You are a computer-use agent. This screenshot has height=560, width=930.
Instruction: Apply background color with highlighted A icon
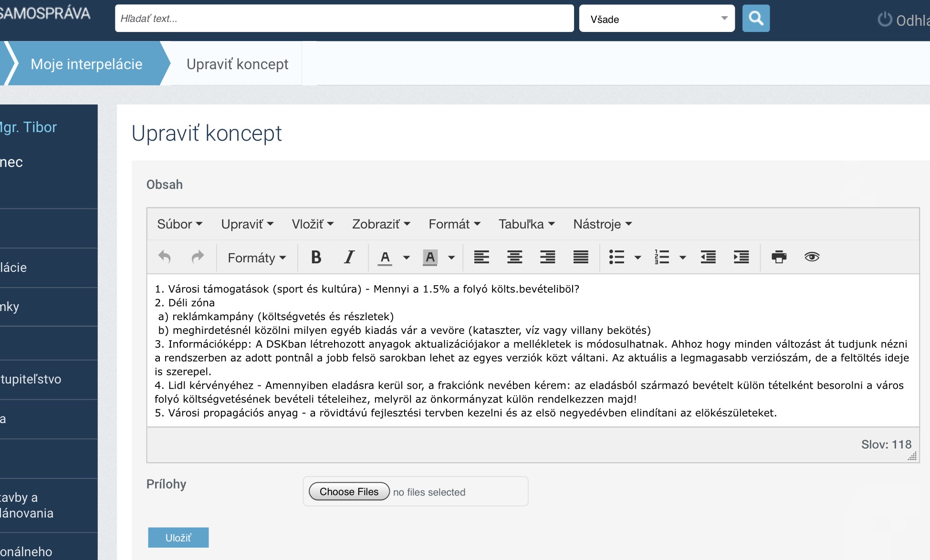click(430, 258)
